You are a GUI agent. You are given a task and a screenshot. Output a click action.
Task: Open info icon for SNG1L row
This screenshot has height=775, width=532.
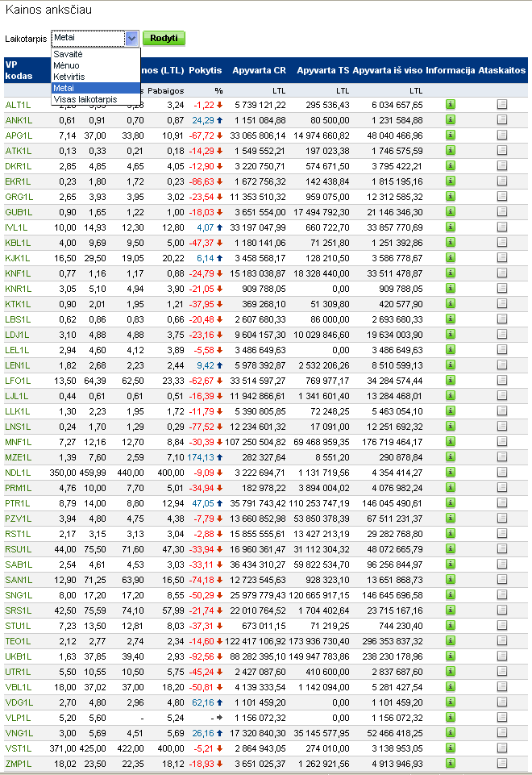(x=450, y=594)
